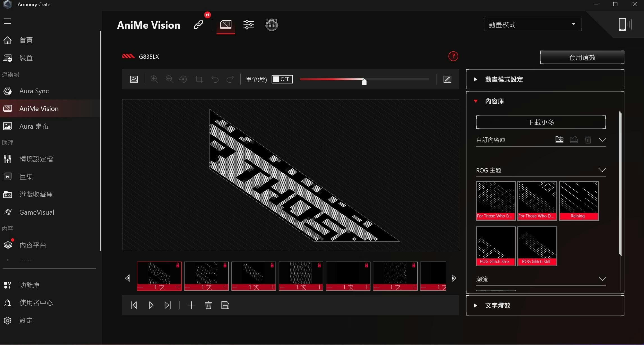Screen dimensions: 644x345
Task: Toggle the 單位(秒) OFF switch
Action: [x=282, y=79]
